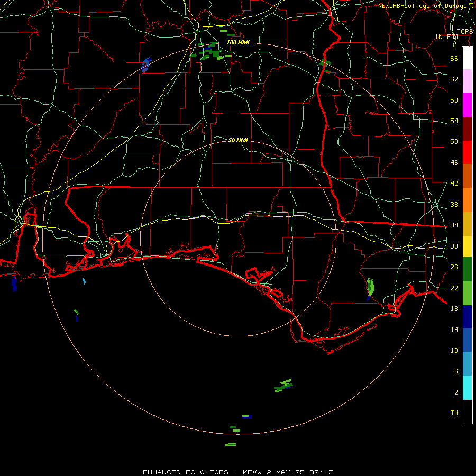Click the NEXLAB-College of DuPage credit text
Viewport: 476px width, 476px height.
click(x=426, y=6)
